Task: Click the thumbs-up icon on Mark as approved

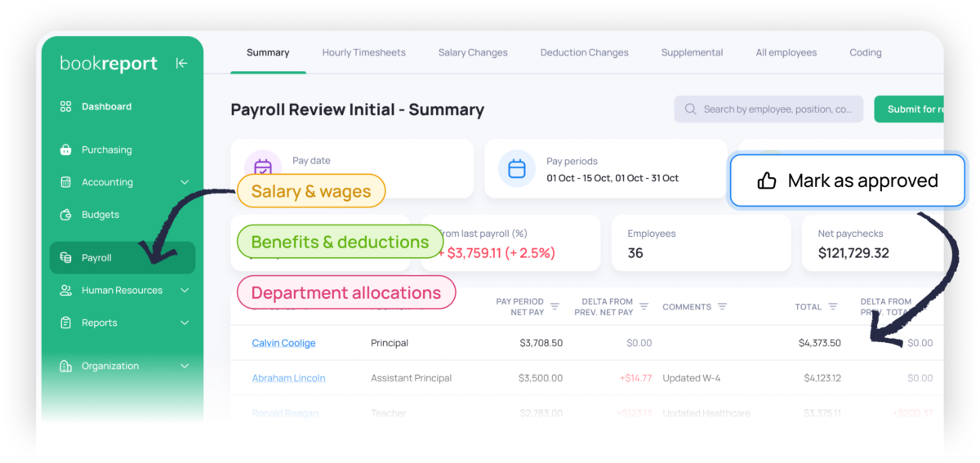Action: [x=767, y=181]
